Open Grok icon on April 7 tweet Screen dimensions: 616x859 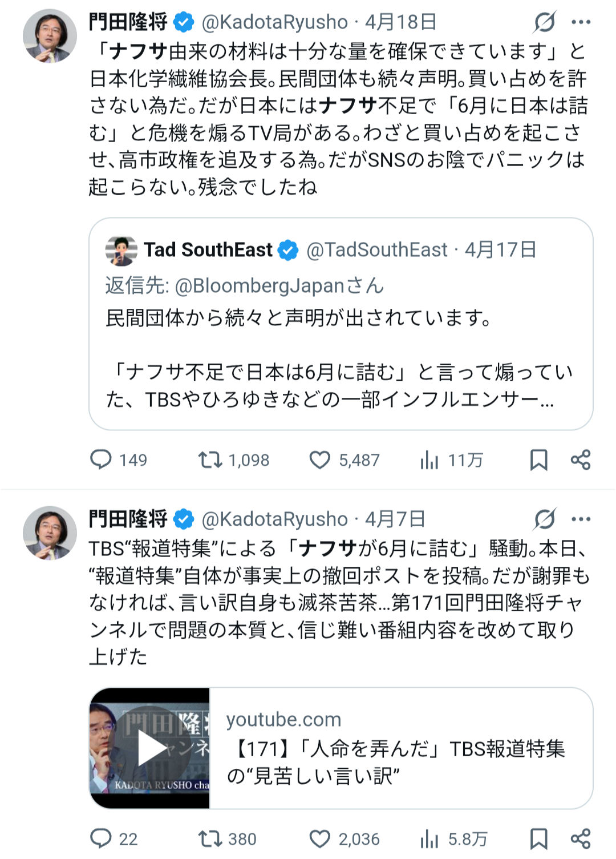(x=545, y=519)
